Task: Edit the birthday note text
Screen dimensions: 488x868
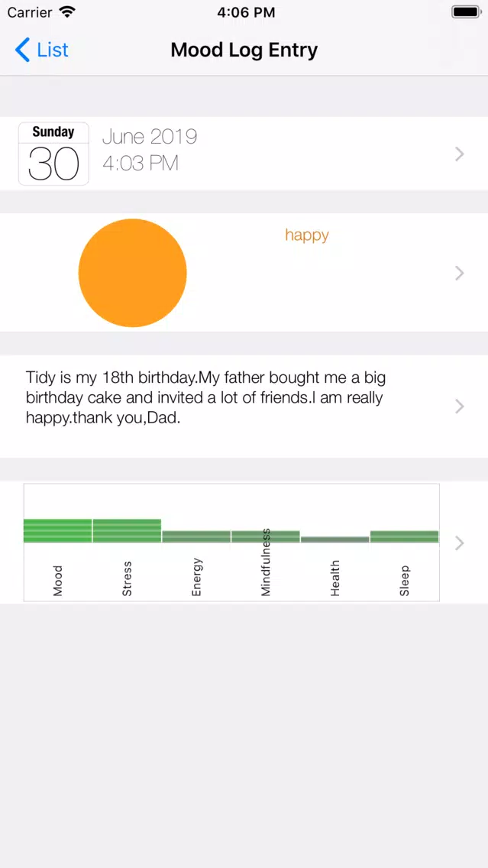Action: 205,398
